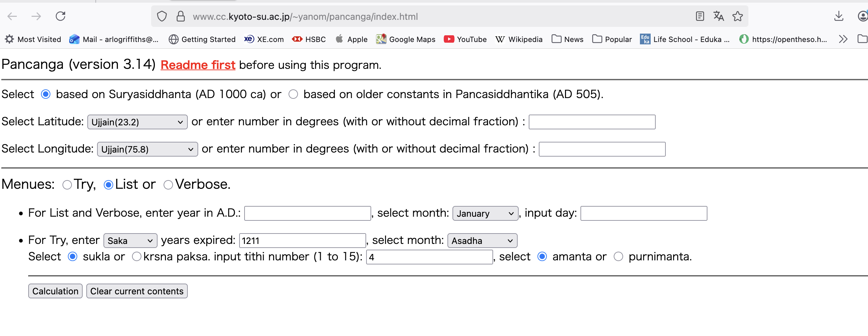The height and width of the screenshot is (336, 868).
Task: Open the Readme first link
Action: coord(198,65)
